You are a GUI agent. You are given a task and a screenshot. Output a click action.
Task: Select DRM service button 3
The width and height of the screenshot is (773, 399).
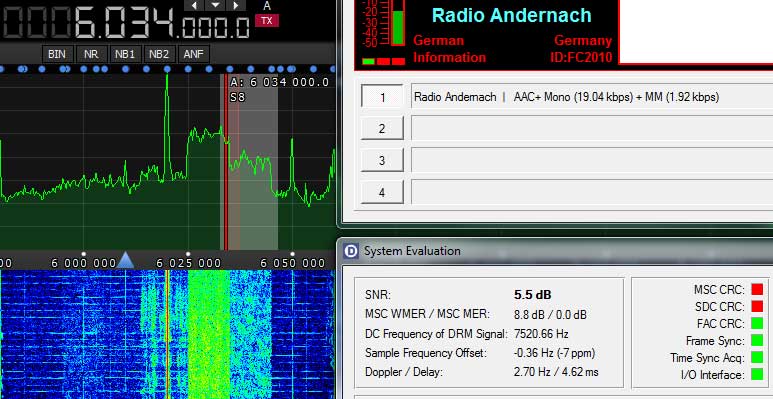pos(382,160)
